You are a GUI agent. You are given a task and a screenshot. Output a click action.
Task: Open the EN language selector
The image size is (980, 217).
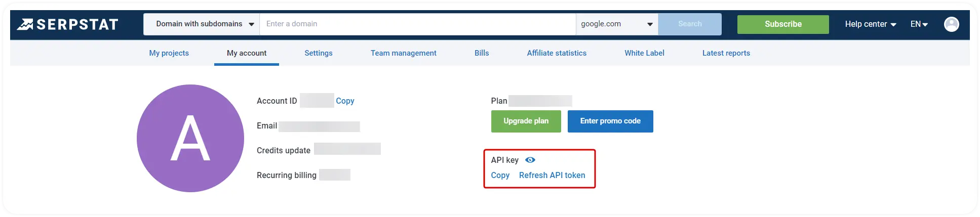click(x=919, y=24)
